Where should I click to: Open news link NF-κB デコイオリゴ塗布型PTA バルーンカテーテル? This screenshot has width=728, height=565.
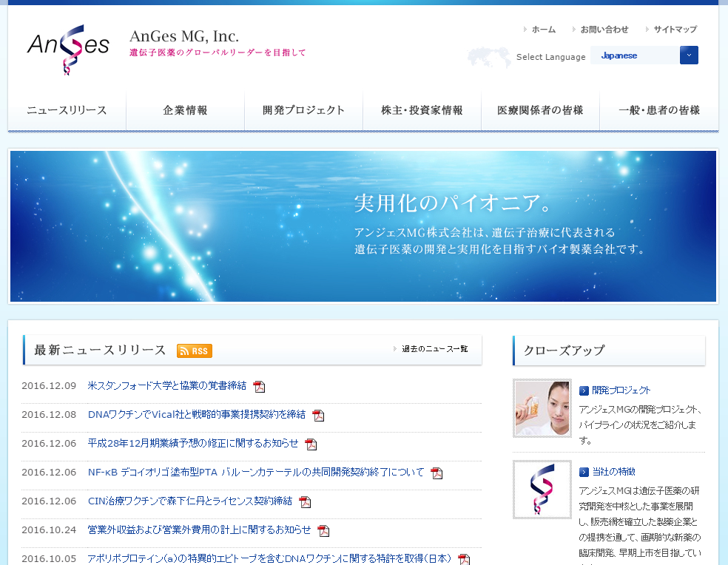pyautogui.click(x=256, y=472)
